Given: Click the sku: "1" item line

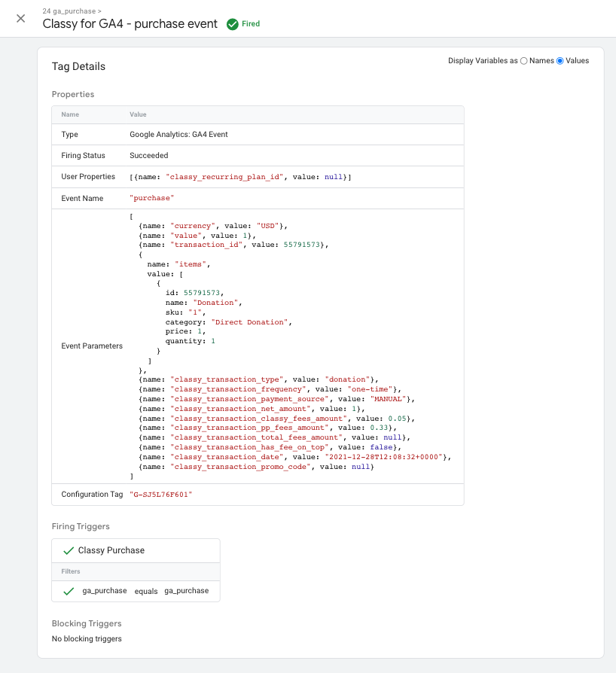Looking at the screenshot, I should [185, 312].
